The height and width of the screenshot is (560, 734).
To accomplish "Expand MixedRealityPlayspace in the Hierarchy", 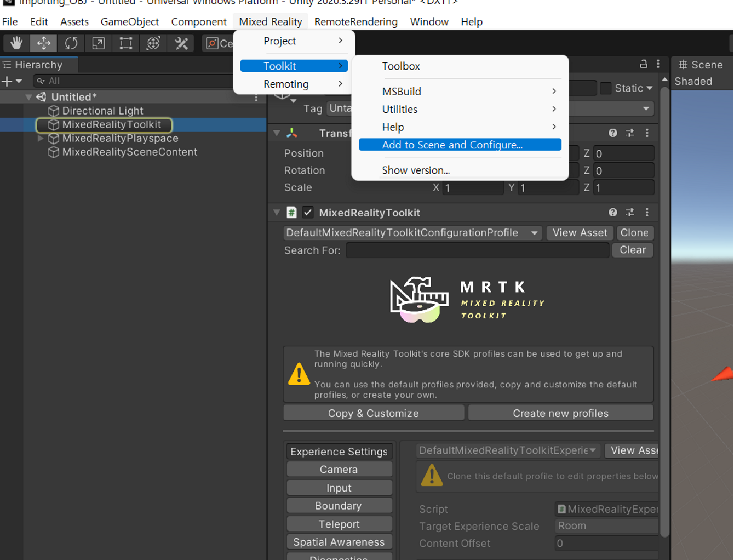I will click(40, 138).
